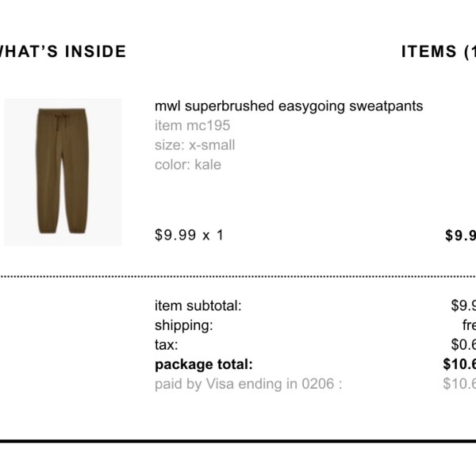This screenshot has width=476, height=476.
Task: Click the WHAT'S INSIDE heading
Action: pos(63,52)
